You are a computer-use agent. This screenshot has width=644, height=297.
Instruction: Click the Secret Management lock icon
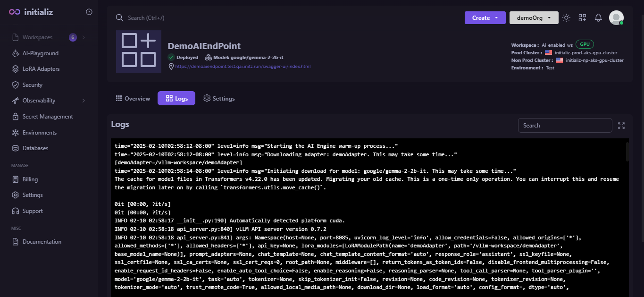click(x=15, y=117)
